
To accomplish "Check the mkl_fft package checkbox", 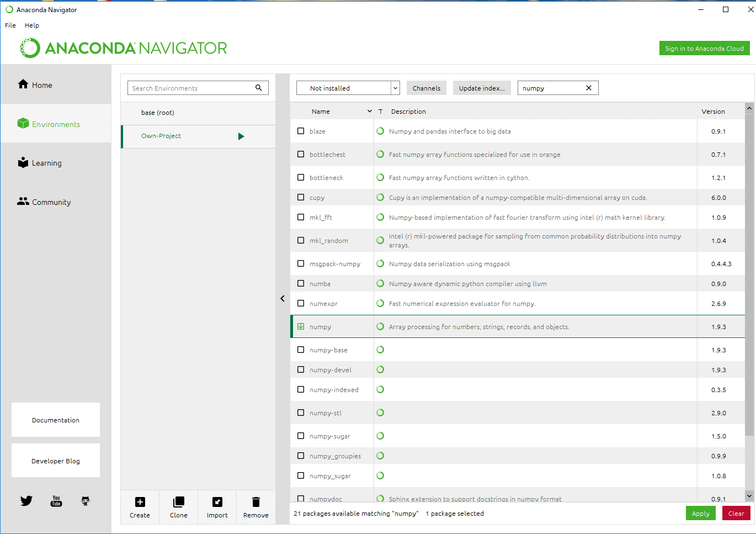I will coord(301,217).
